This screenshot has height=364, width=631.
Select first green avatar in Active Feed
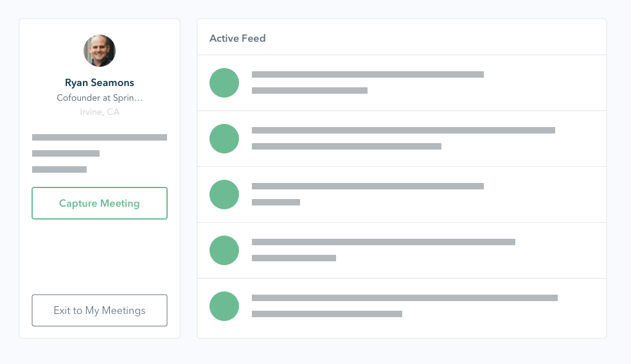(224, 83)
